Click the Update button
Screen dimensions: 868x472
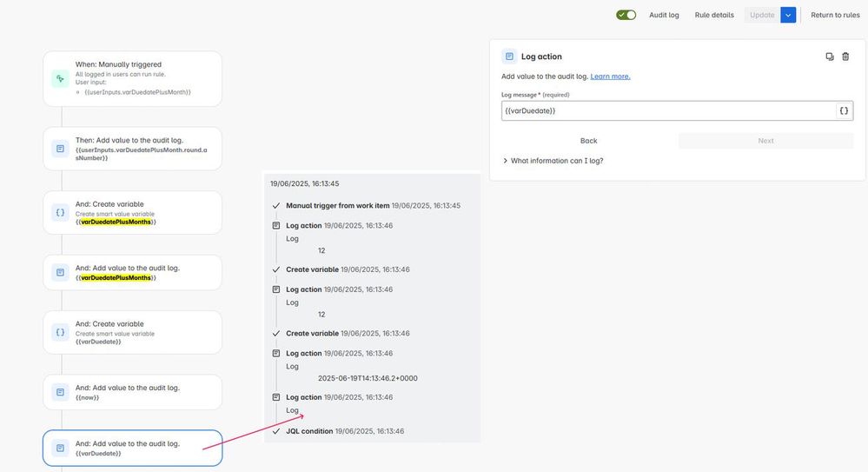coord(762,15)
